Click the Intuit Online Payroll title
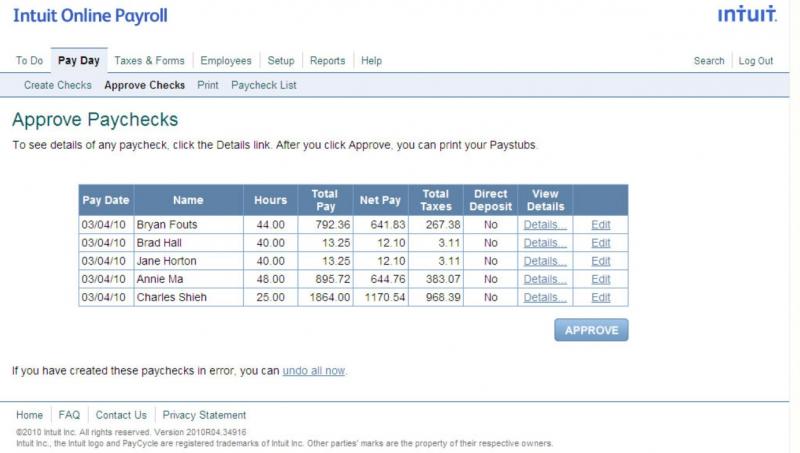Viewport: 800px width, 453px height. click(x=90, y=16)
